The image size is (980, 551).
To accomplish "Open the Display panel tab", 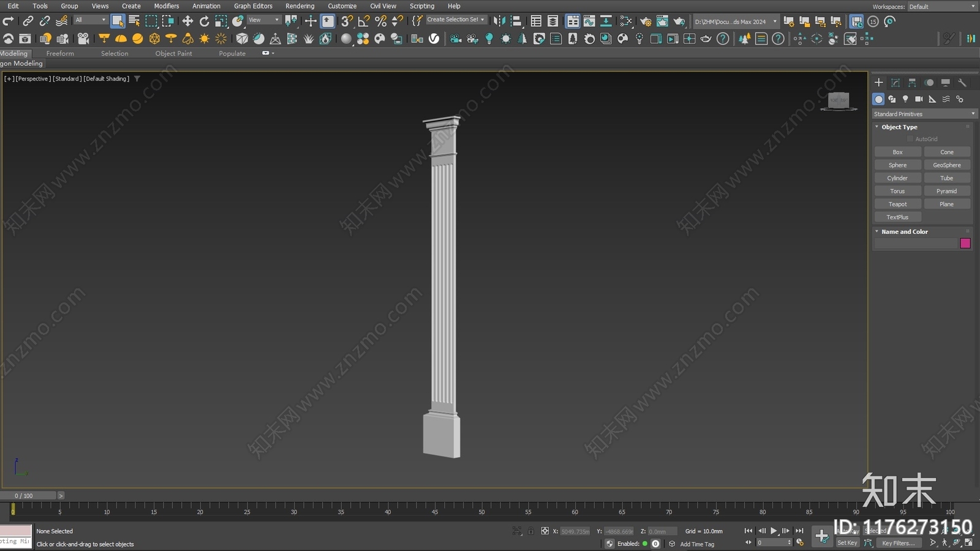I will click(x=946, y=83).
